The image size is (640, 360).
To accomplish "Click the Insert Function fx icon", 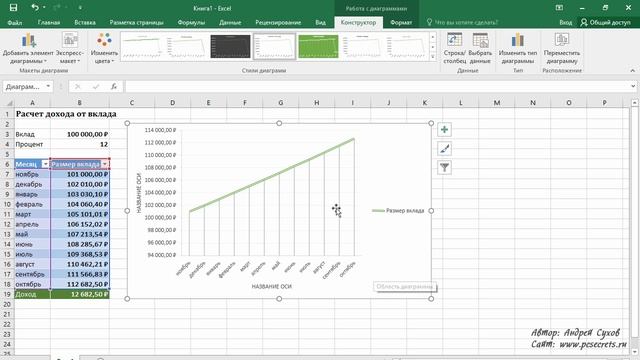I will [x=114, y=86].
